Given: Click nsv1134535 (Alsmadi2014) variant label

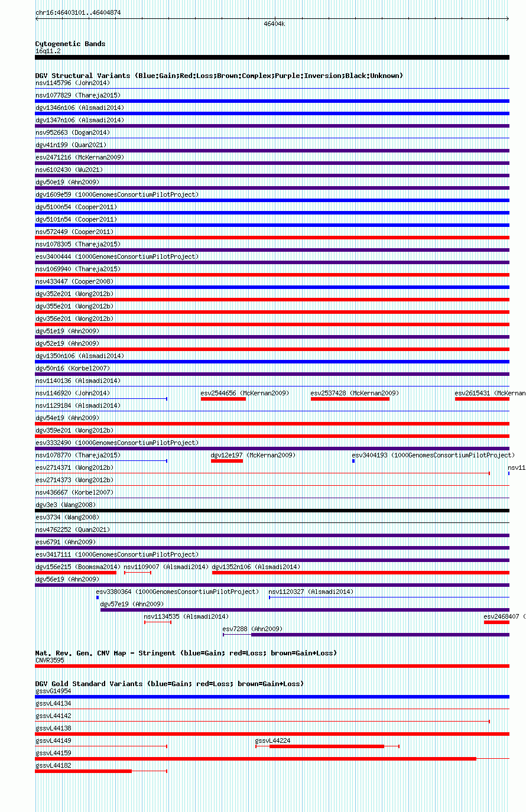Looking at the screenshot, I should pyautogui.click(x=186, y=616).
